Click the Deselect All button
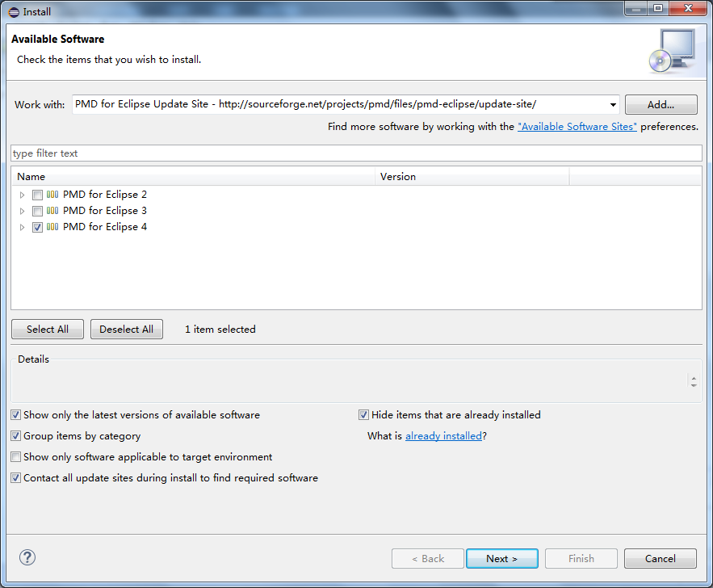Viewport: 713px width, 588px height. point(127,330)
